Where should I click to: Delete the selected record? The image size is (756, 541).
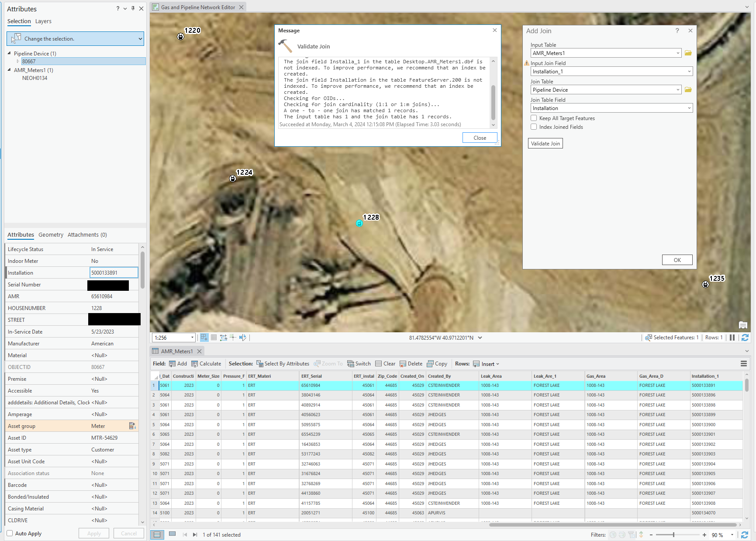coord(411,363)
